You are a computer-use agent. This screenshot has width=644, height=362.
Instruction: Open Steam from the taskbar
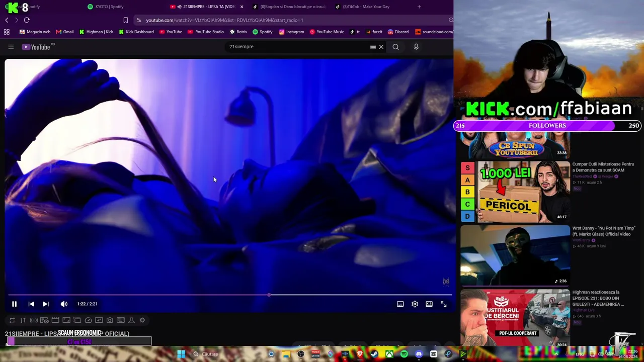tap(374, 354)
